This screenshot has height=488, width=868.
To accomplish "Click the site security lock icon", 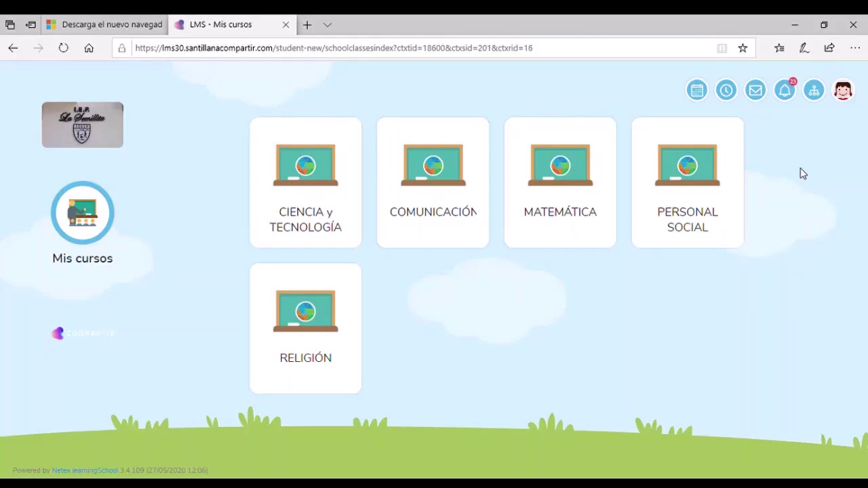I will (122, 48).
